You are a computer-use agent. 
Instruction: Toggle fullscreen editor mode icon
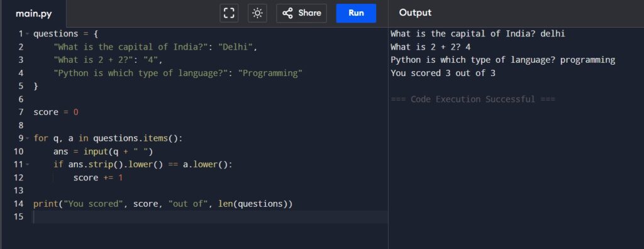coord(229,13)
